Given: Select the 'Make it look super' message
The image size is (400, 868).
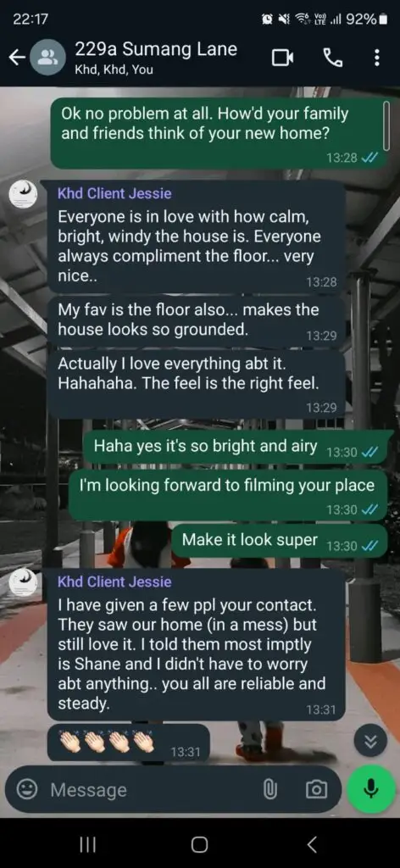Looking at the screenshot, I should point(280,540).
